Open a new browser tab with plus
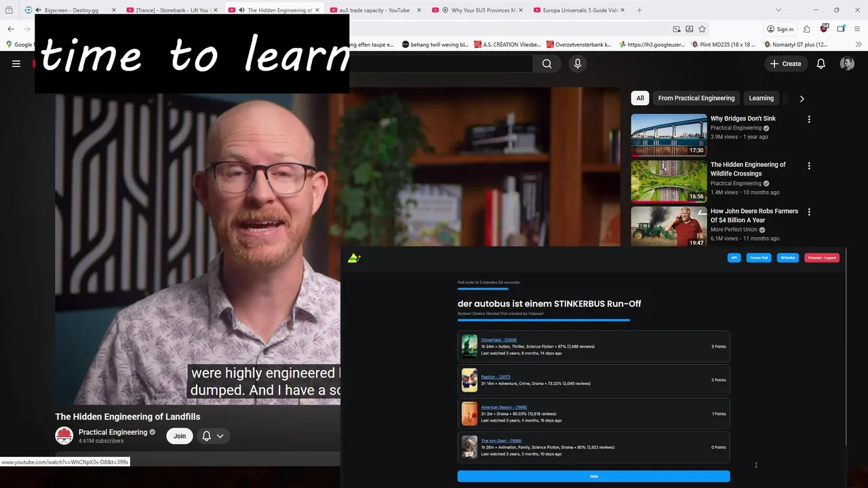 click(639, 10)
